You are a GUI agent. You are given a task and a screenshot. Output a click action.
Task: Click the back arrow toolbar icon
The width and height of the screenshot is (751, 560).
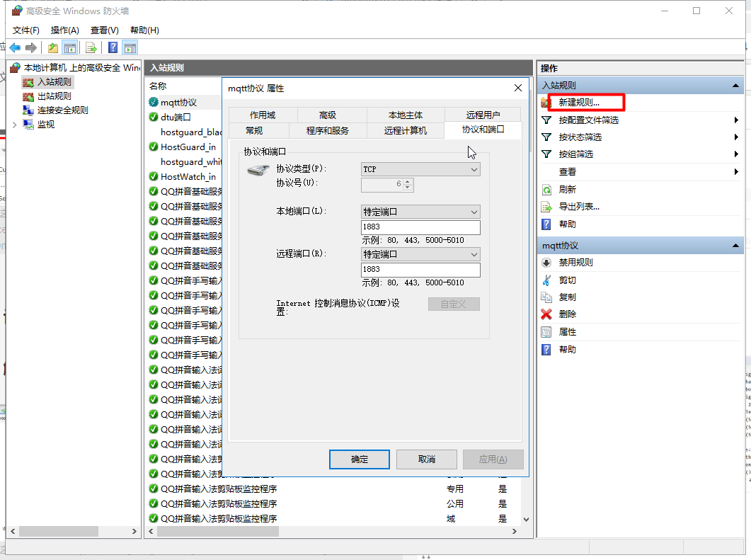tap(16, 47)
